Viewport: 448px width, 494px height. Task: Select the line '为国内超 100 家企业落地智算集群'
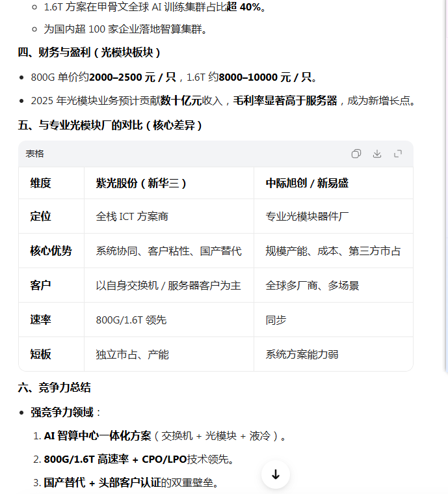(125, 29)
